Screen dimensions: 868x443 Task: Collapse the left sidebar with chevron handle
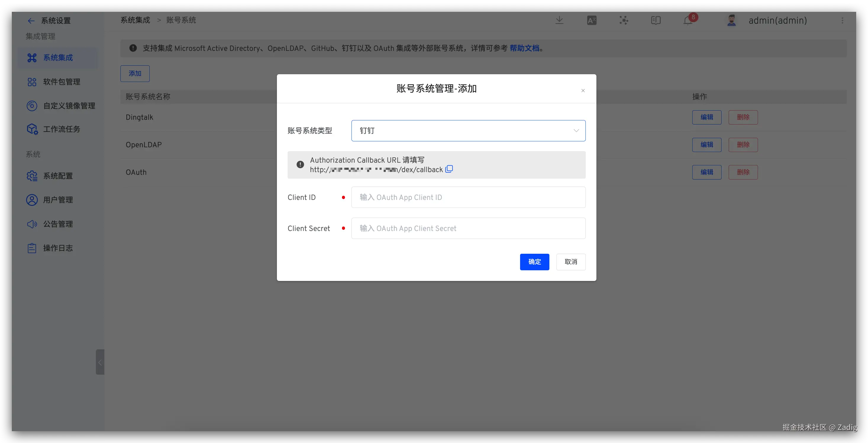[100, 362]
